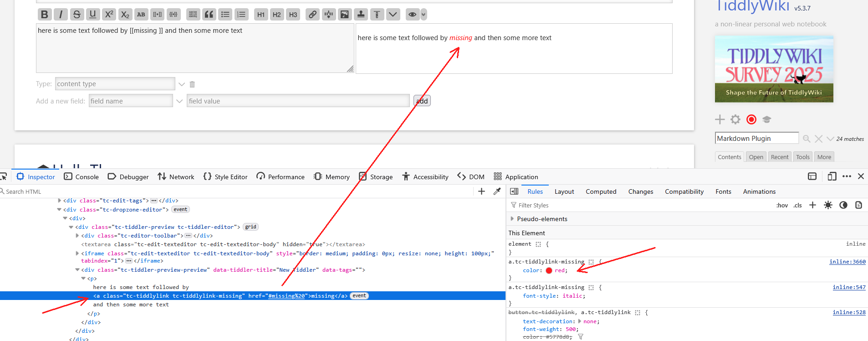Viewport: 868px width, 341px height.
Task: Open DevTools Style Editor tab
Action: (x=225, y=177)
